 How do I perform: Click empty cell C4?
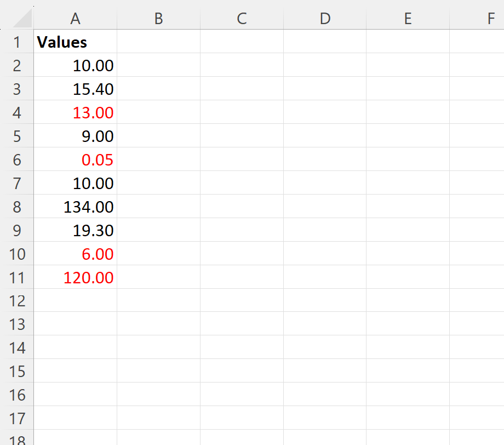point(242,112)
